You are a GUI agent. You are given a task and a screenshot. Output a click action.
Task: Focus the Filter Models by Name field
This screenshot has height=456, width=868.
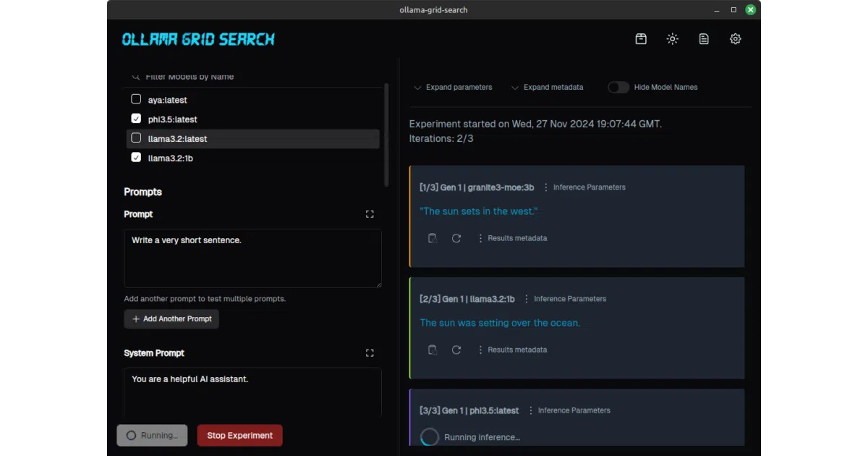[253, 77]
